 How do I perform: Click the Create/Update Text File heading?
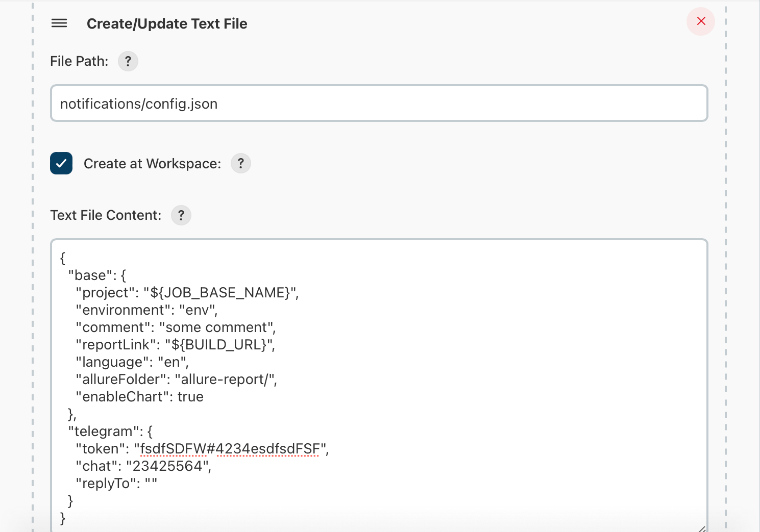coord(167,24)
